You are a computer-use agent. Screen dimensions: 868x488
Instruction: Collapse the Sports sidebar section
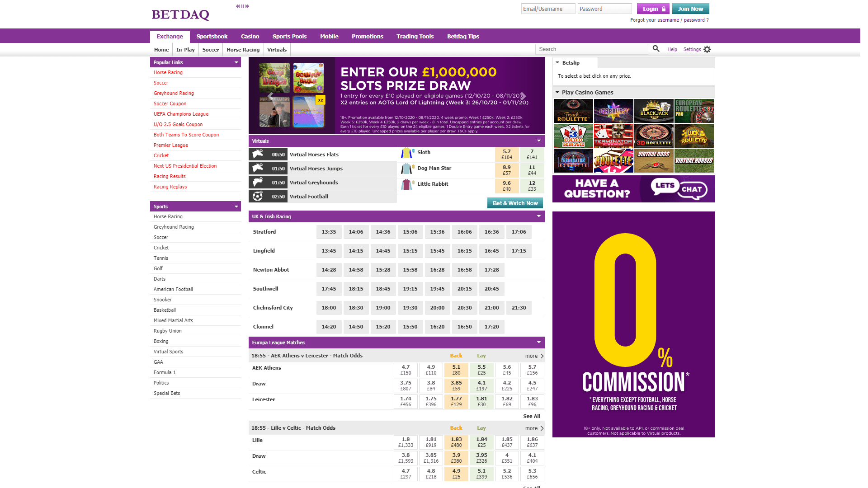click(x=236, y=206)
